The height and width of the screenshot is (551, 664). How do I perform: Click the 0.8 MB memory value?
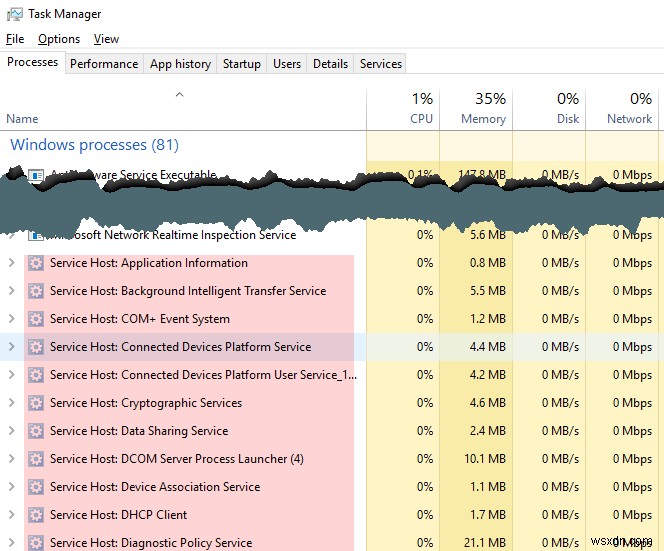coord(487,263)
